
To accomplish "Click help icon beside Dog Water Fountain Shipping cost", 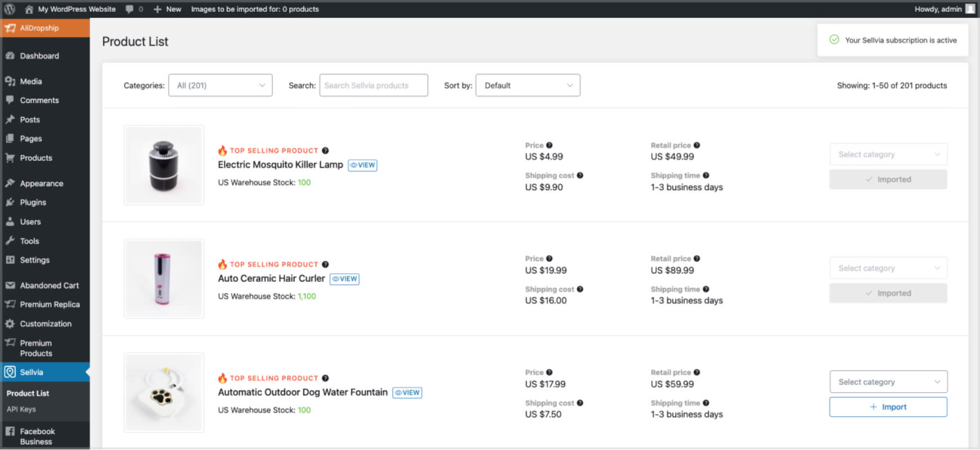I will point(580,403).
